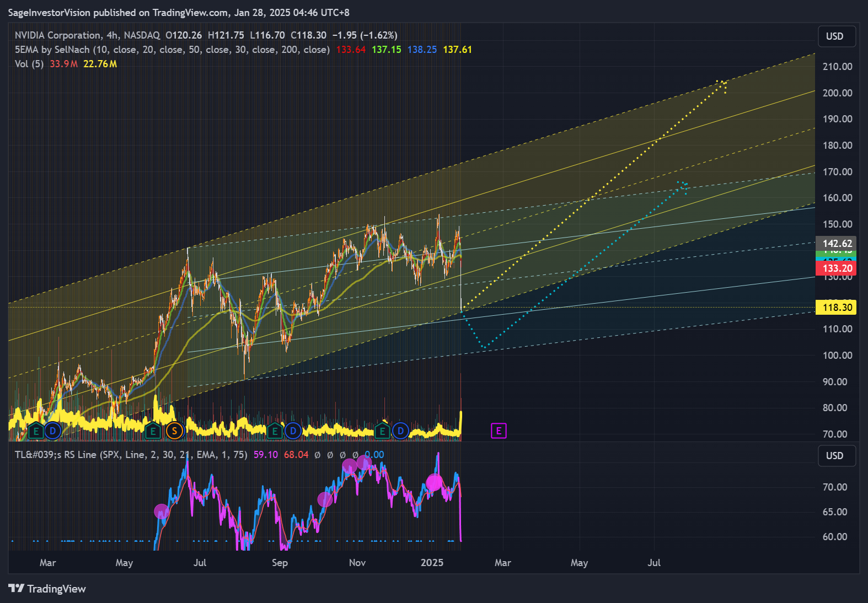
Task: Open the March 2024 dividend D marker
Action: pos(53,431)
